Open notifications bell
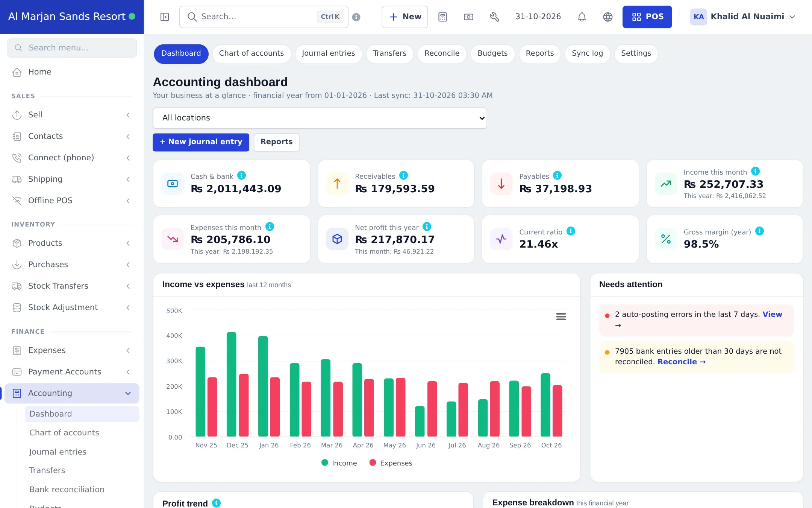Image resolution: width=812 pixels, height=508 pixels. [582, 17]
